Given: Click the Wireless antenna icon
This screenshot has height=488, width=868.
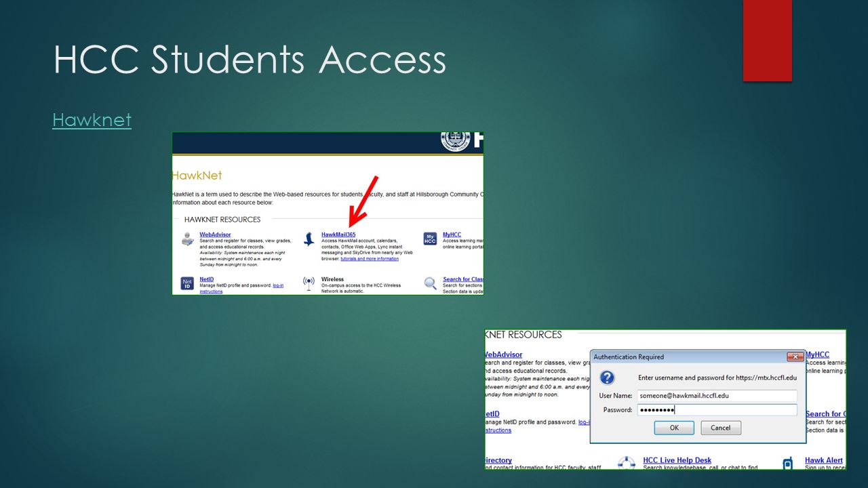Looking at the screenshot, I should (x=309, y=283).
